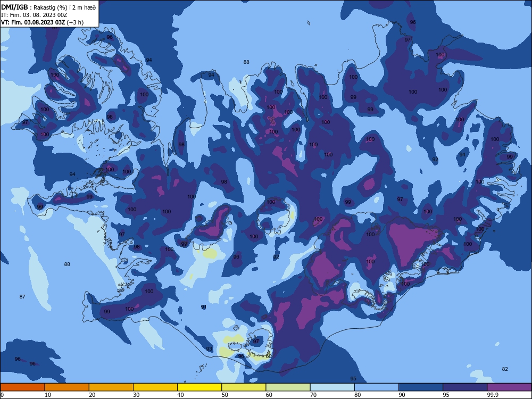Click the 'VT: Fim. 03.08.2023 03Z (+3 h)' line
The image size is (532, 399).
43,22
